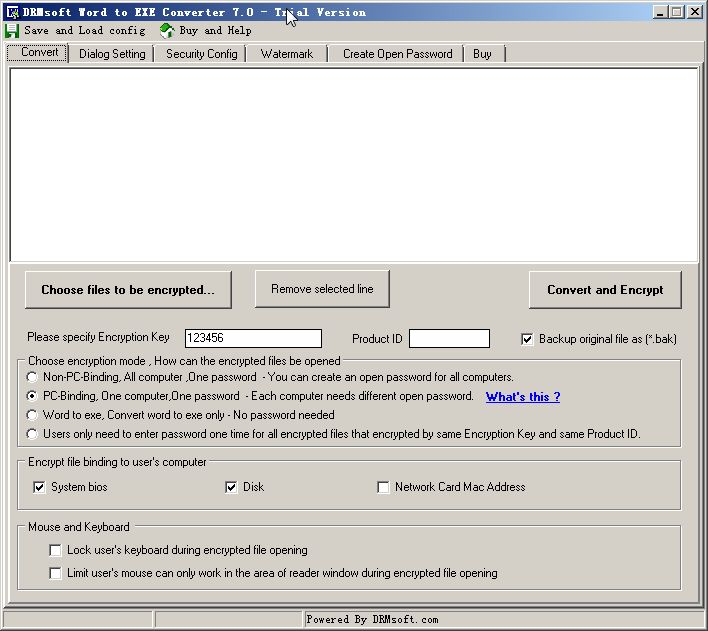Click the green floppy disk save icon
This screenshot has height=631, width=708.
click(12, 31)
